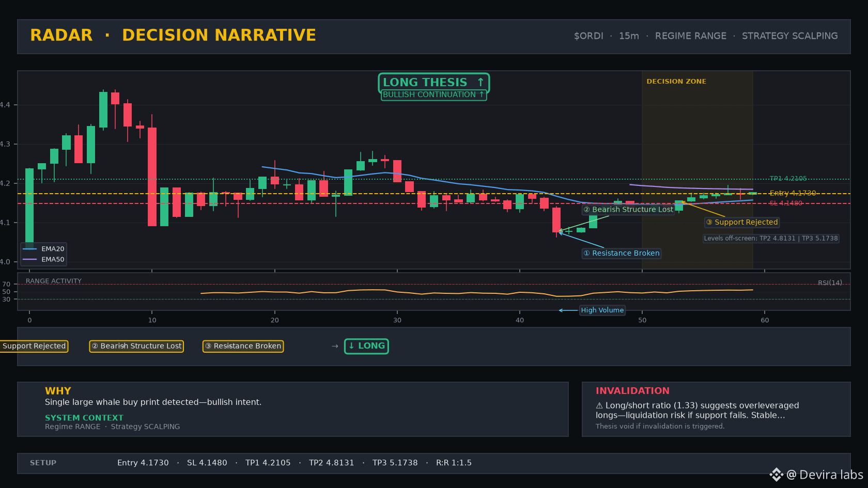Click the INVALIDATION heading

[x=632, y=391]
